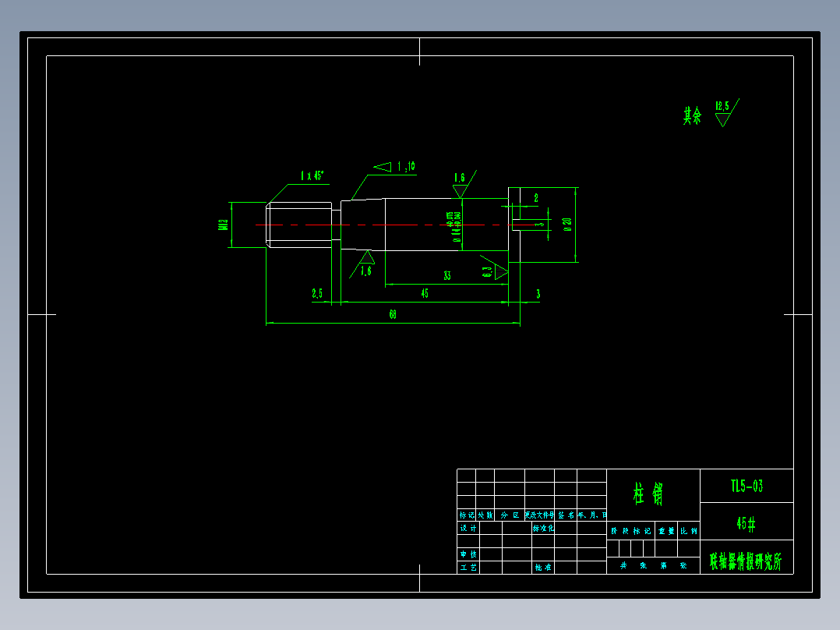The image size is (840, 630).
Task: Click the 1:10 taper annotation
Action: click(406, 167)
